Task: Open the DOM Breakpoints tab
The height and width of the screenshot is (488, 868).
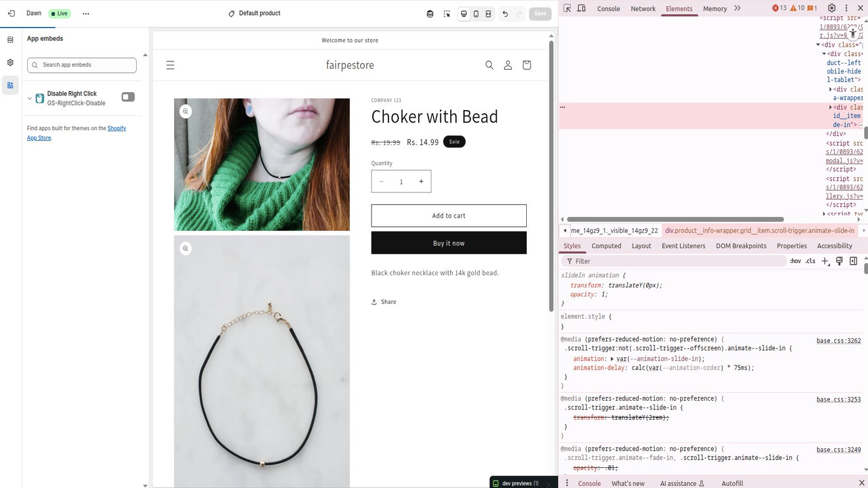Action: click(741, 246)
